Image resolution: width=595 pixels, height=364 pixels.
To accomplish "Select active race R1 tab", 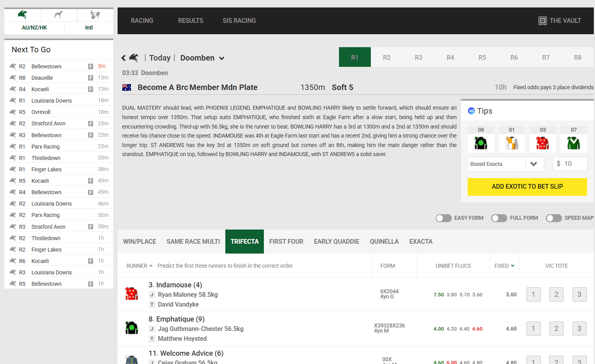I will [355, 57].
